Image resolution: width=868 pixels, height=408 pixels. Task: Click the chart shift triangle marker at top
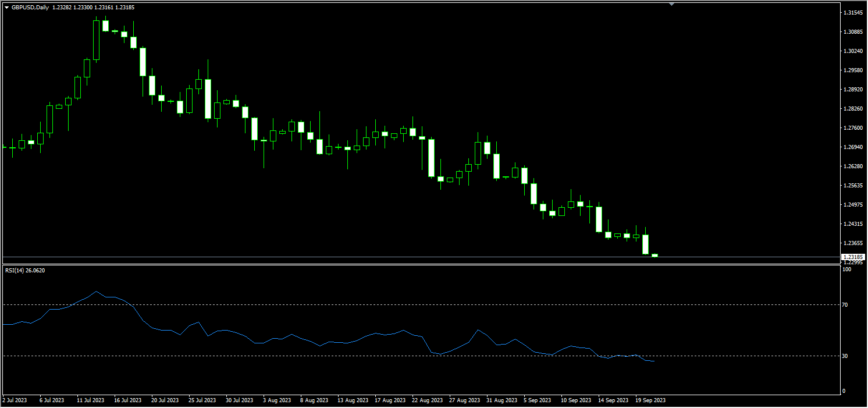(672, 4)
